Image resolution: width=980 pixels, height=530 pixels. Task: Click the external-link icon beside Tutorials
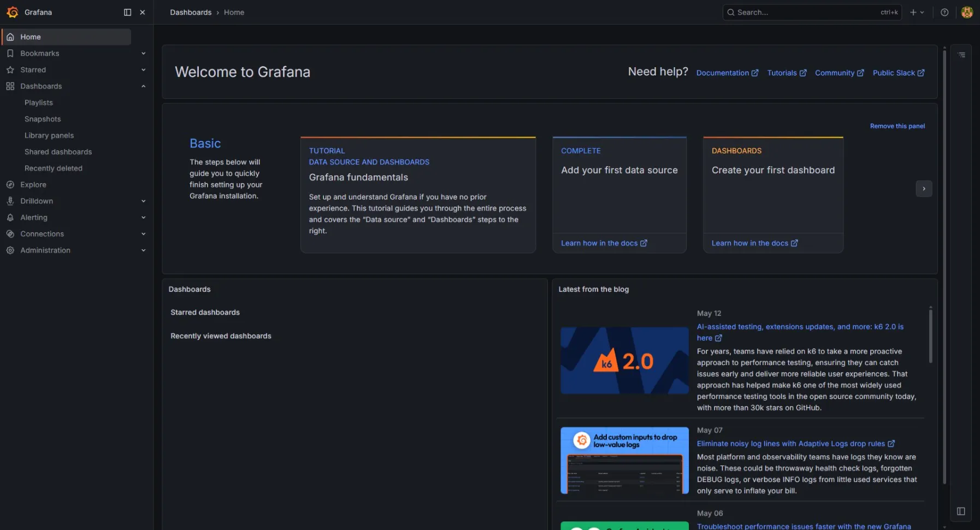(803, 73)
